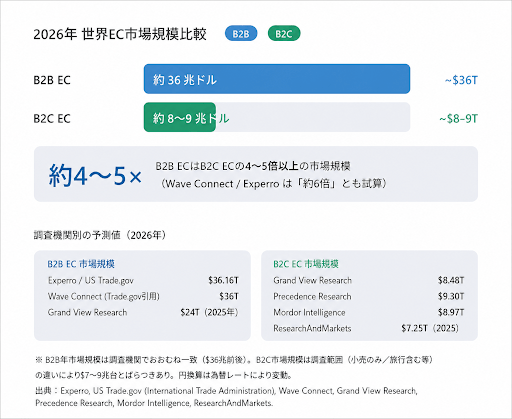Click 'B2B ECはB2C ECの4〜5倍以上の市場規模' text
Screen dimensions: 512x419
pos(253,166)
